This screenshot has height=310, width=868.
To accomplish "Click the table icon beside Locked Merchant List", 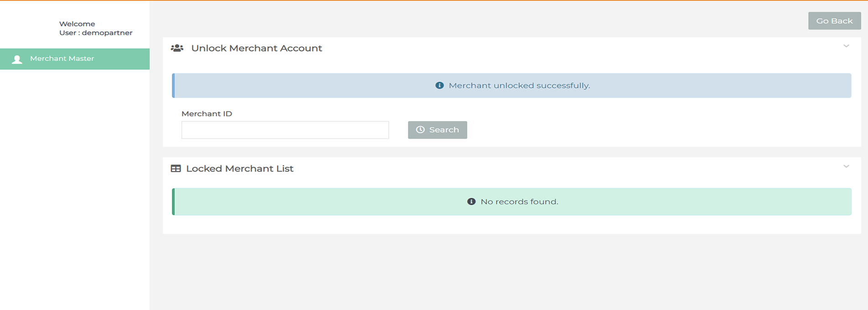I will [176, 169].
